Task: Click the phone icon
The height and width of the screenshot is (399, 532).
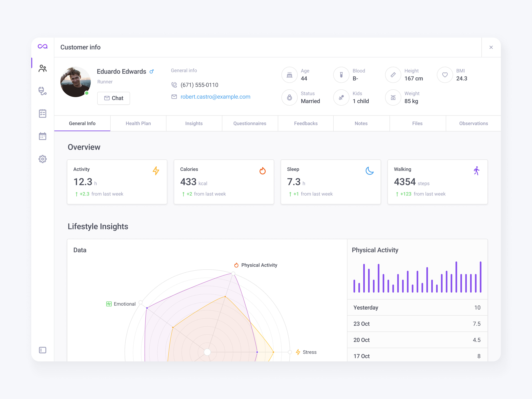Action: click(x=174, y=85)
